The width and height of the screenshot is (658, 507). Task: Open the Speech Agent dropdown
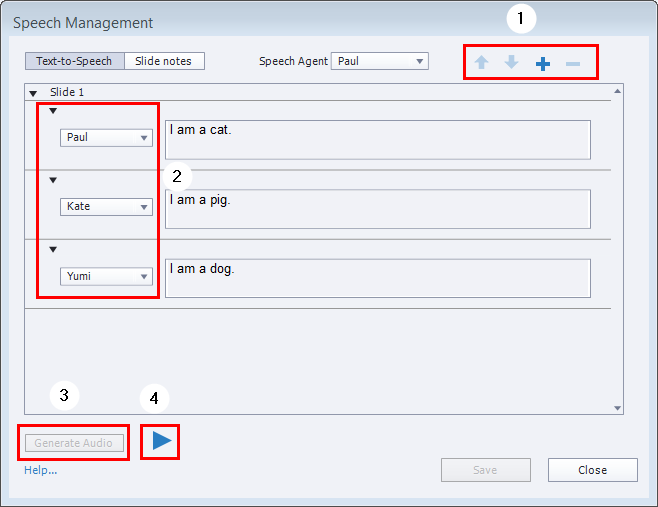[379, 61]
